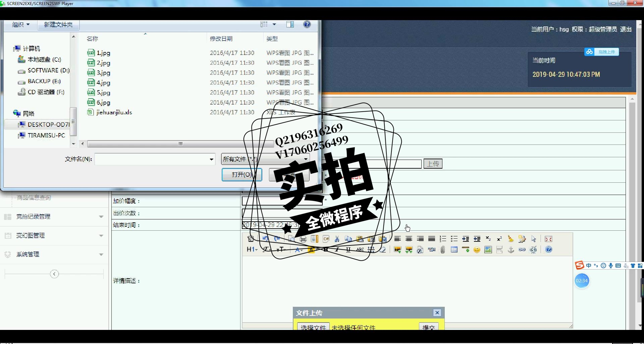Insert a table in the editor
The image size is (644, 344).
coord(454,250)
